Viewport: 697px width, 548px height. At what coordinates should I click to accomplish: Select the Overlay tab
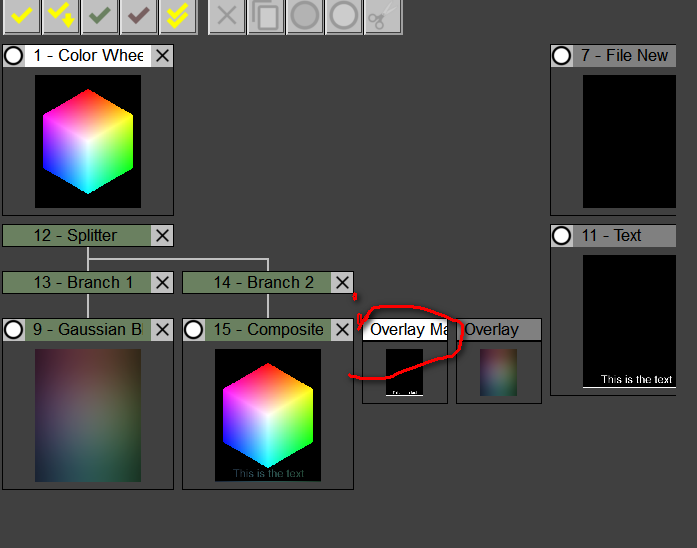(497, 330)
